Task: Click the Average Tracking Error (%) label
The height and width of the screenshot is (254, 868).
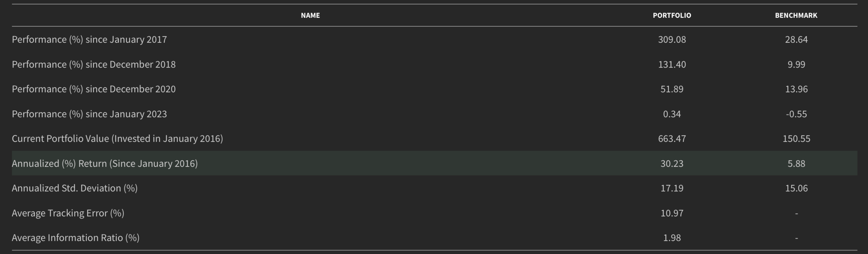Action: (68, 213)
